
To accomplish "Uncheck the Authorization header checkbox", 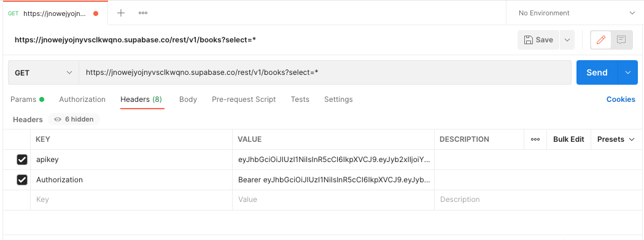I will [21, 180].
